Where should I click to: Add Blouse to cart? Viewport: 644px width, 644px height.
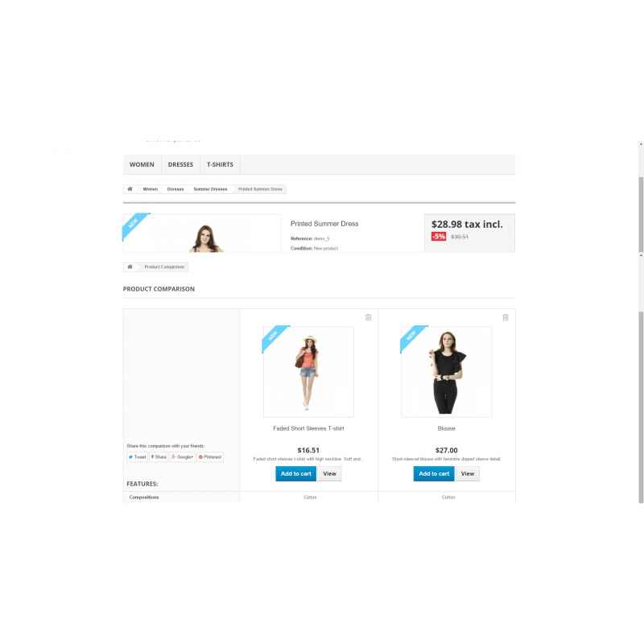(x=434, y=473)
